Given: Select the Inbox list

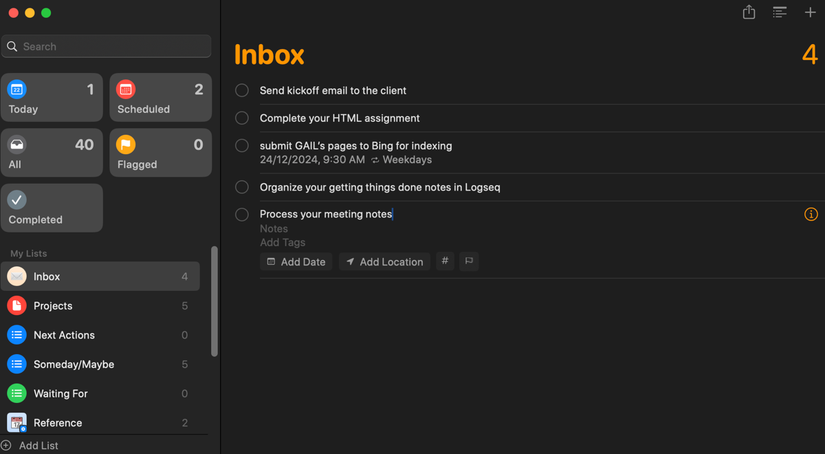Looking at the screenshot, I should pyautogui.click(x=100, y=276).
